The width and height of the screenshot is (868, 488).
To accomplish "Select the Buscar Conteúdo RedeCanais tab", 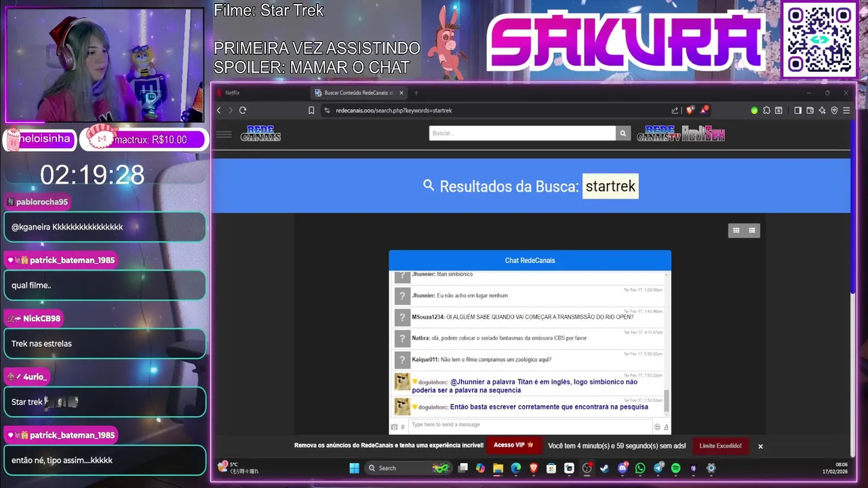I will point(354,93).
